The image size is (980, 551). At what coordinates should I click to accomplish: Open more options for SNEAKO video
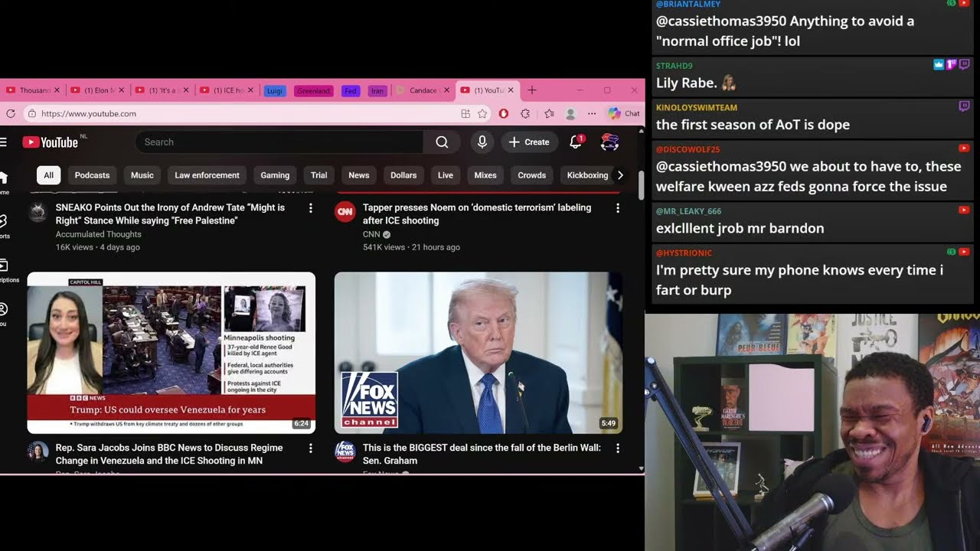pyautogui.click(x=310, y=208)
